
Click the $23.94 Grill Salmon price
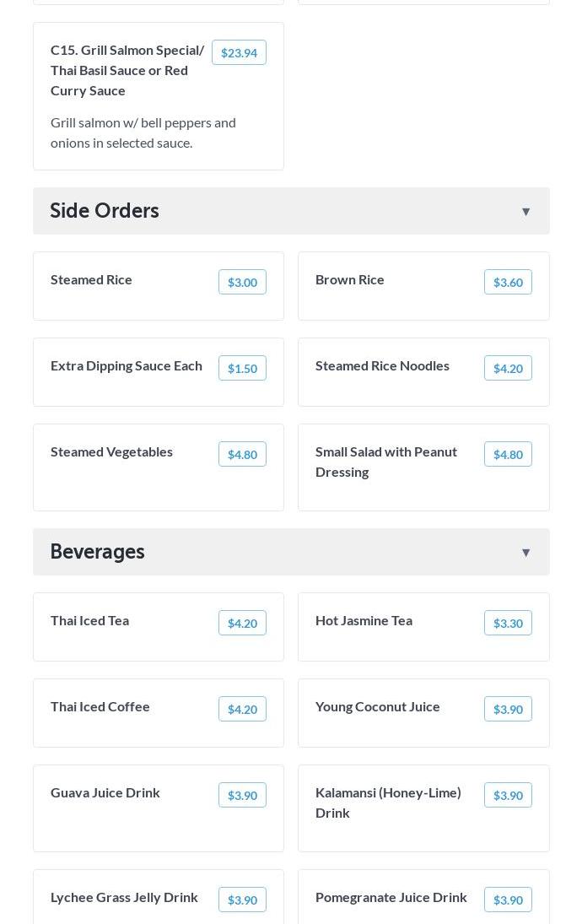coord(239,53)
